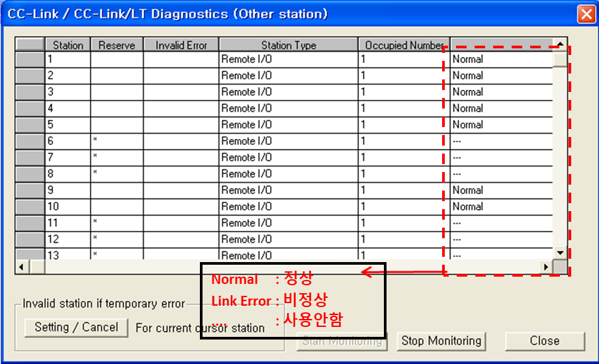The image size is (599, 364).
Task: Click --- status of station 11
Action: (457, 224)
